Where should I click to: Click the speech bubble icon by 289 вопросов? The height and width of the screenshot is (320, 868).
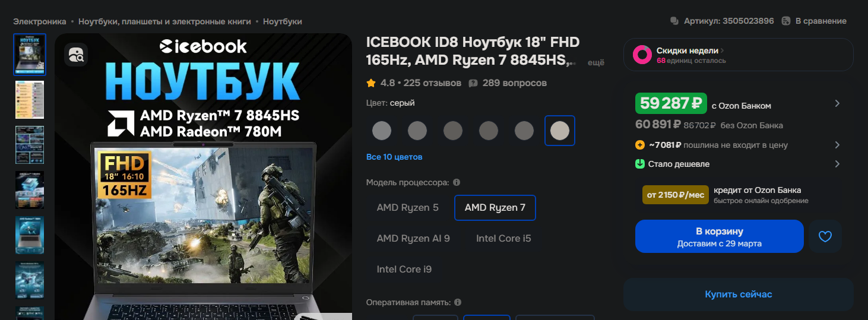pos(473,83)
